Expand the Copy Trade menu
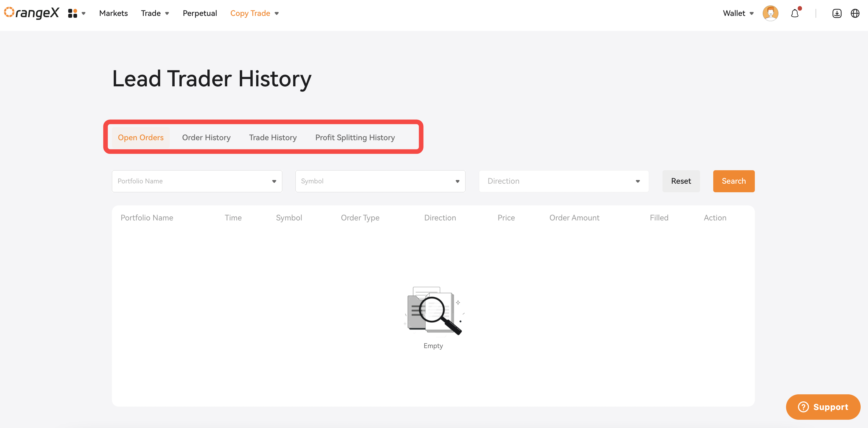Screen dimensions: 868x428 point(254,13)
